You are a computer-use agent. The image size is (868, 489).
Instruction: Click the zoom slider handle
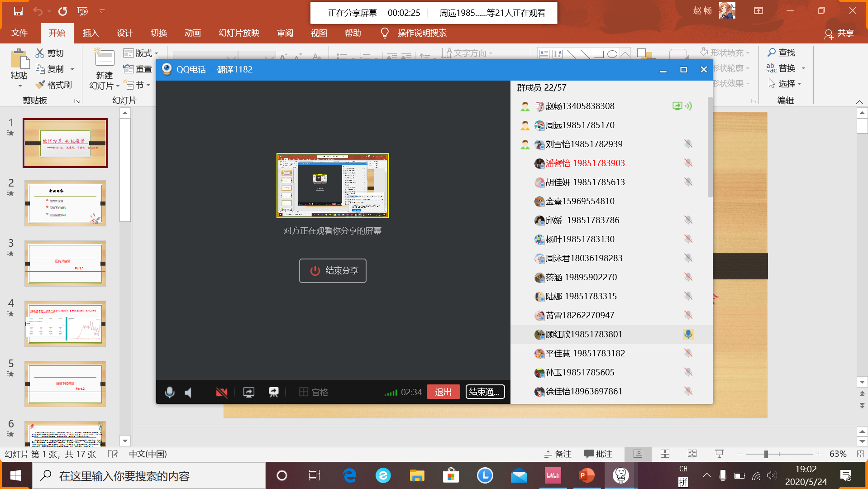(766, 454)
